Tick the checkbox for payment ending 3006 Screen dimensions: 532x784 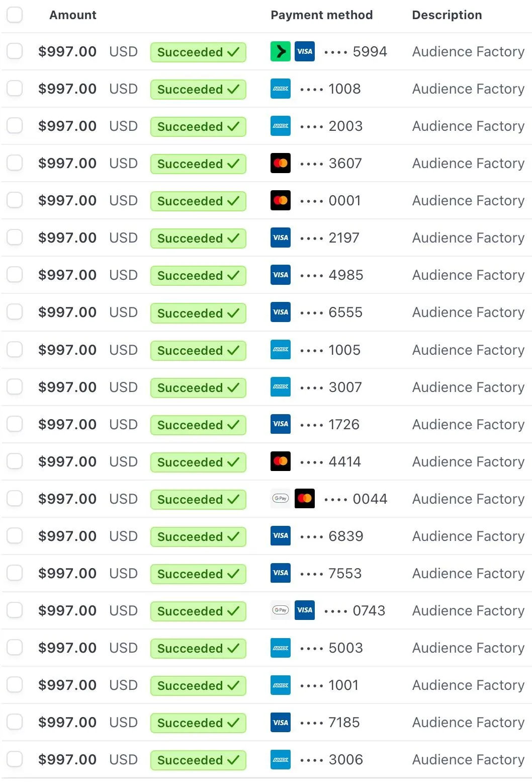(15, 759)
